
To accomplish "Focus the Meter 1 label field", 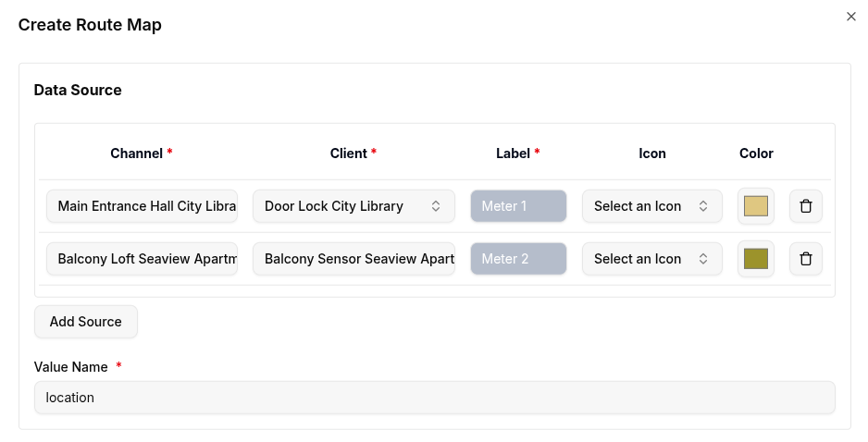I will (x=518, y=206).
